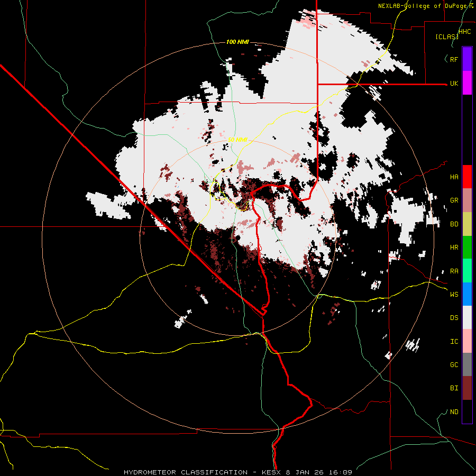Select the dusty pink GR legend swatch
Viewport: 476px width, 476px height.
point(467,200)
